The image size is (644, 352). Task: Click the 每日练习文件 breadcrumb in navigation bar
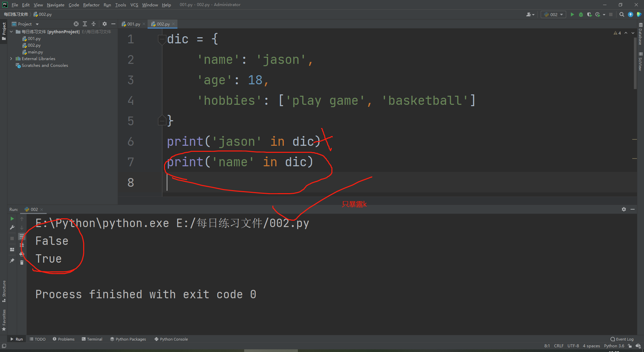(16, 14)
